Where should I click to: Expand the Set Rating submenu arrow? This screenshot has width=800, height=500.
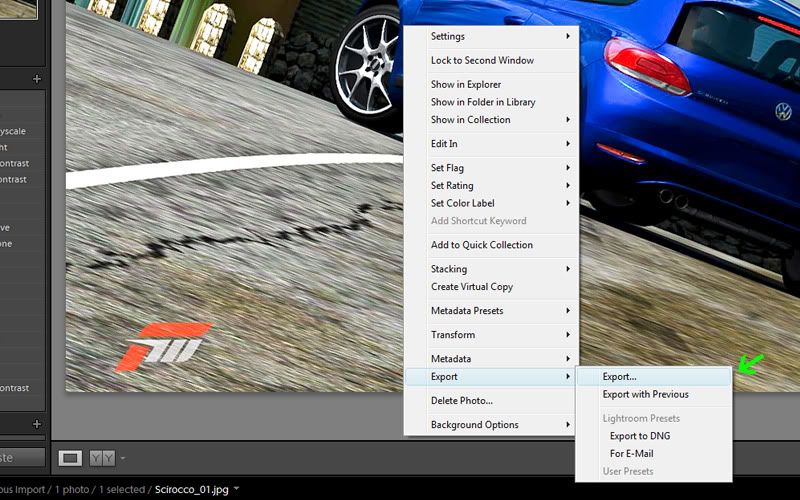(x=568, y=186)
